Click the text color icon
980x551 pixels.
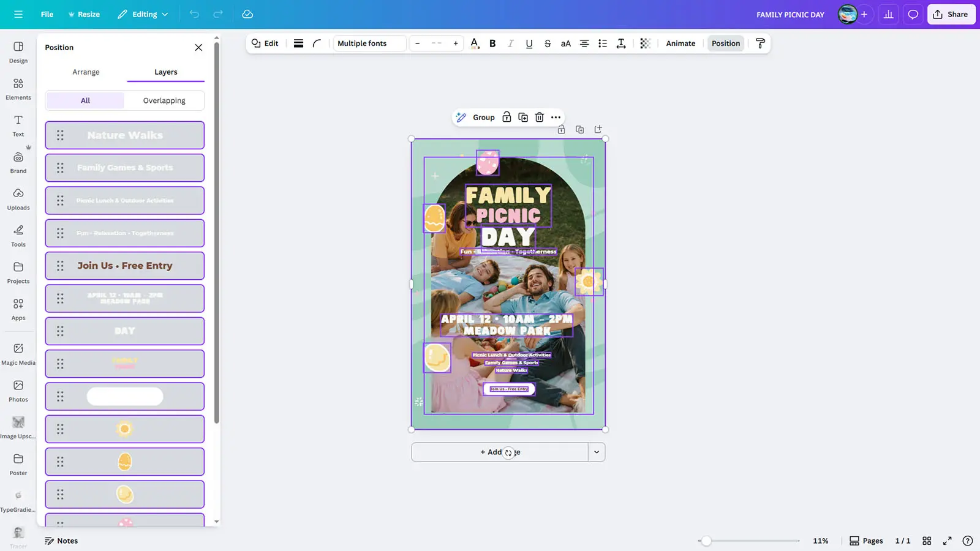474,43
